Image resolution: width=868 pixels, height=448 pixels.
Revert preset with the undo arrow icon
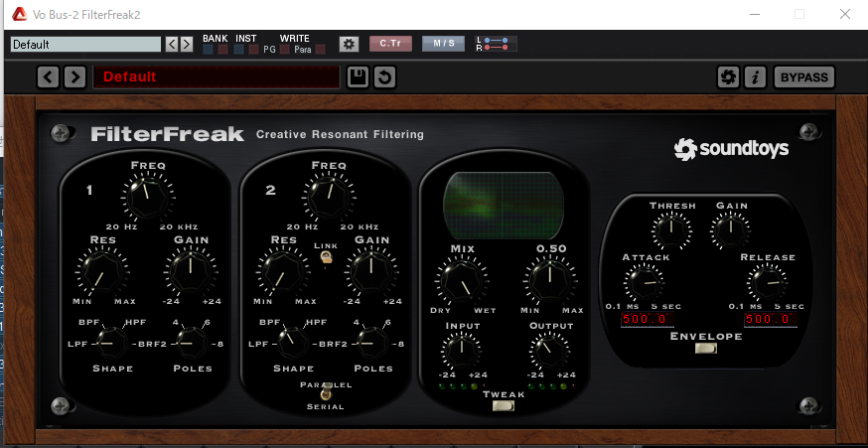(x=384, y=77)
